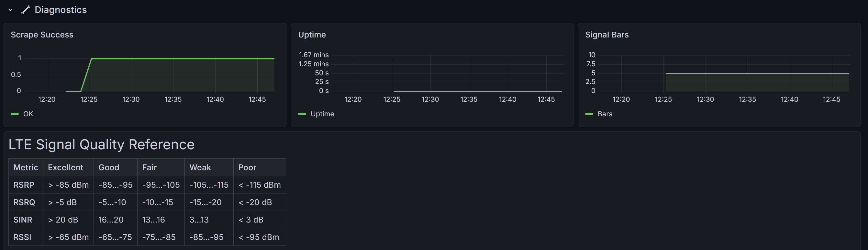
Task: Select the Diagnostics row title
Action: [x=61, y=10]
